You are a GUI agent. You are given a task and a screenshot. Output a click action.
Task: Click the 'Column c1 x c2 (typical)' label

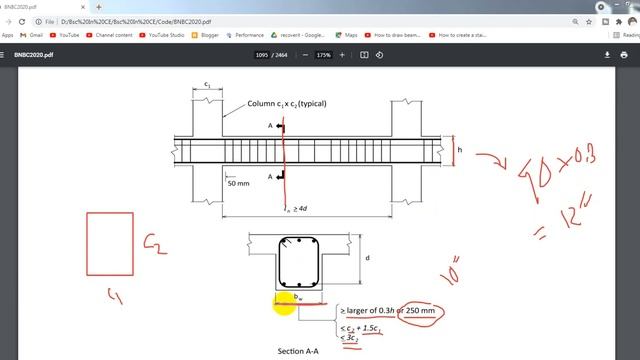click(287, 104)
